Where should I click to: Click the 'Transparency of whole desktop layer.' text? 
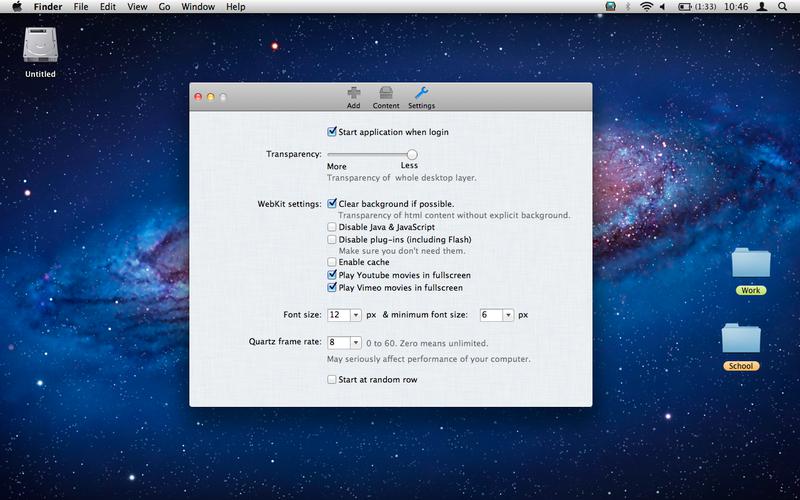coord(402,178)
